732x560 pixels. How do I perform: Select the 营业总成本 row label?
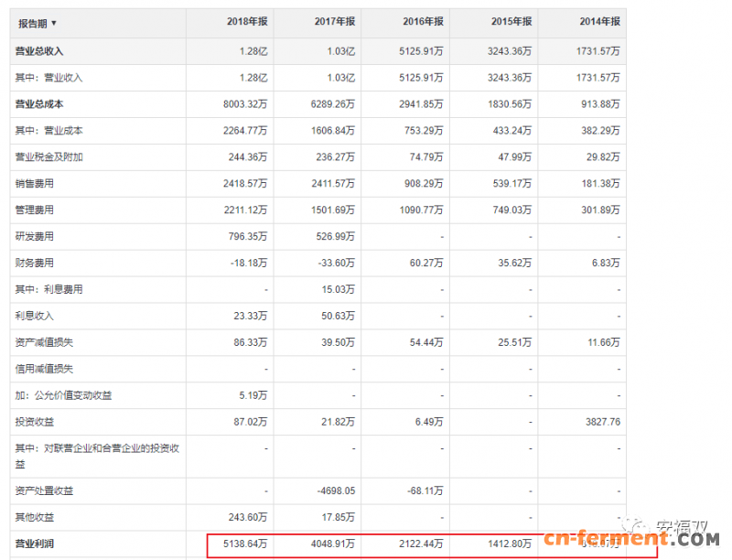(39, 104)
